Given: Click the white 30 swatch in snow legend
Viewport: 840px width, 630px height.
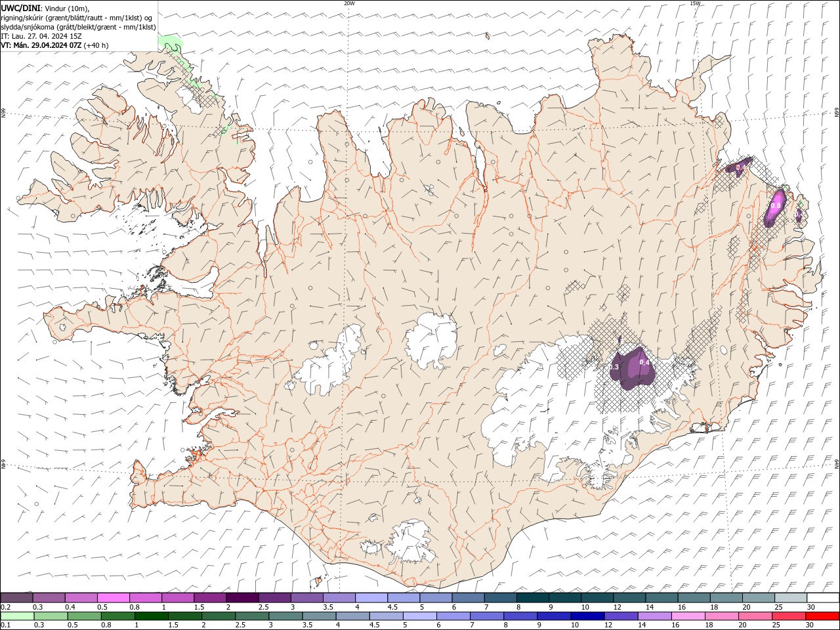Looking at the screenshot, I should [823, 598].
